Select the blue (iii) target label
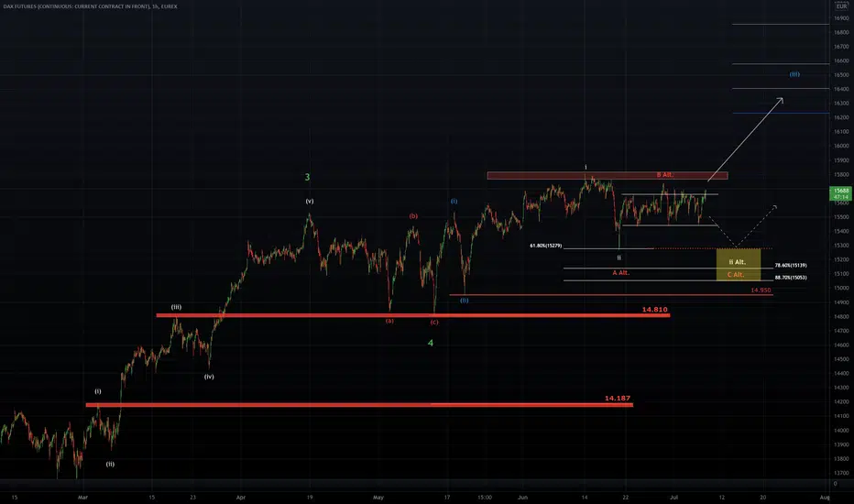 [794, 74]
